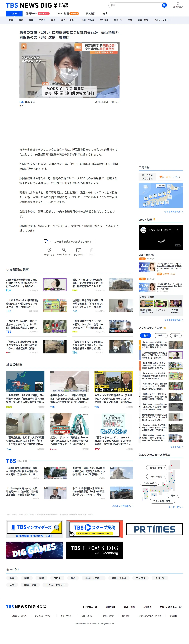189x644 pixels.
Task: Click the TBS logo under the article video
Action: tap(21, 102)
